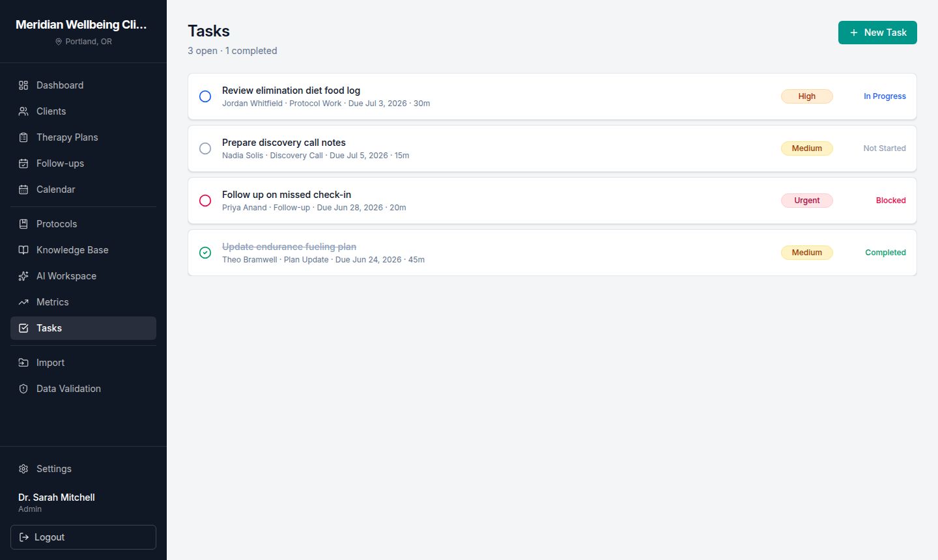Open Dashboard in the sidebar
The height and width of the screenshot is (560, 938).
pyautogui.click(x=83, y=85)
